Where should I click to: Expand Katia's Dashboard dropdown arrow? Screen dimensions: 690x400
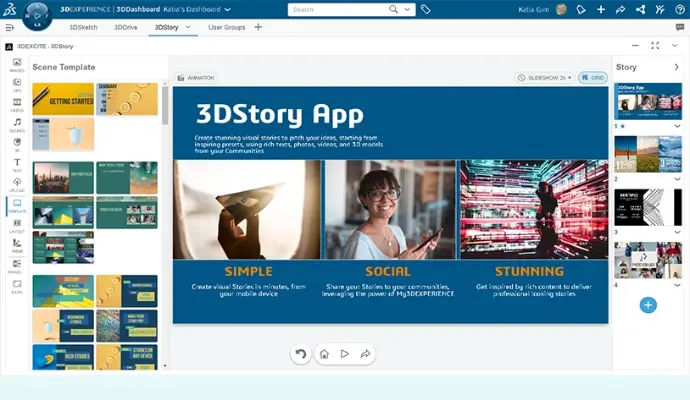click(x=228, y=9)
